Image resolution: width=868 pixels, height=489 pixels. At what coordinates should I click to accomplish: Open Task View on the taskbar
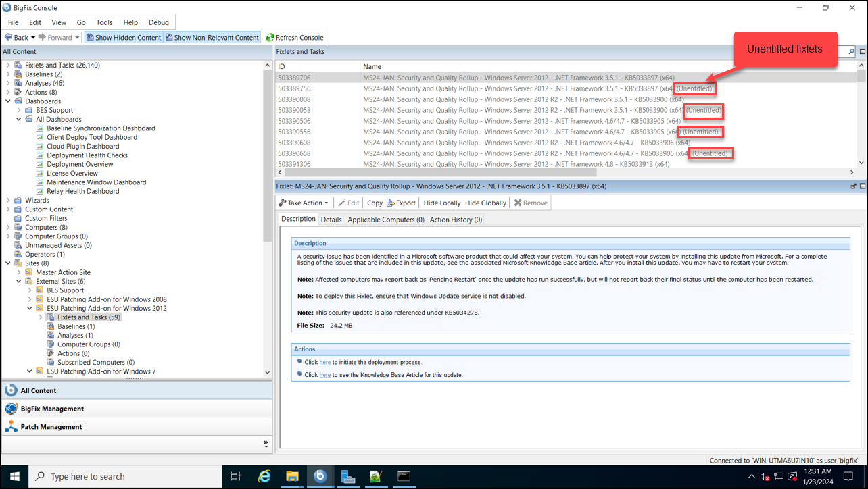pyautogui.click(x=235, y=476)
